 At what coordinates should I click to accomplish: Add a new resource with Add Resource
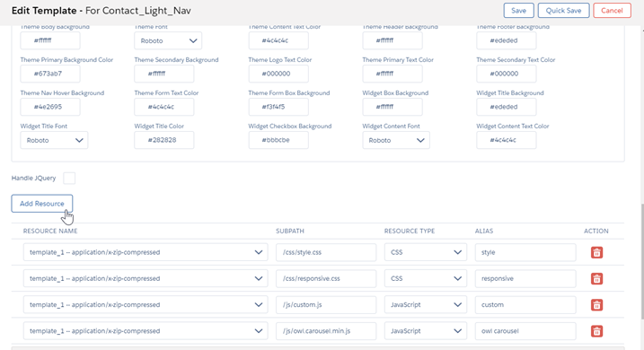pos(42,204)
